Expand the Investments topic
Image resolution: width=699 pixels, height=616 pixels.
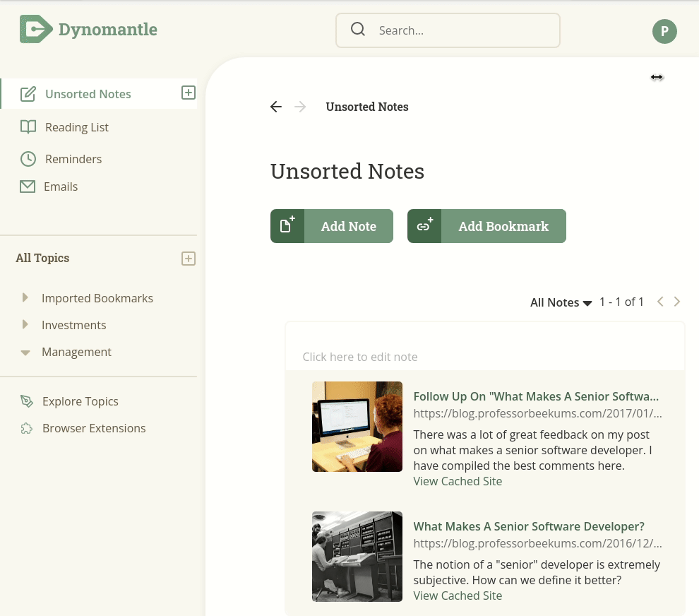tap(25, 324)
